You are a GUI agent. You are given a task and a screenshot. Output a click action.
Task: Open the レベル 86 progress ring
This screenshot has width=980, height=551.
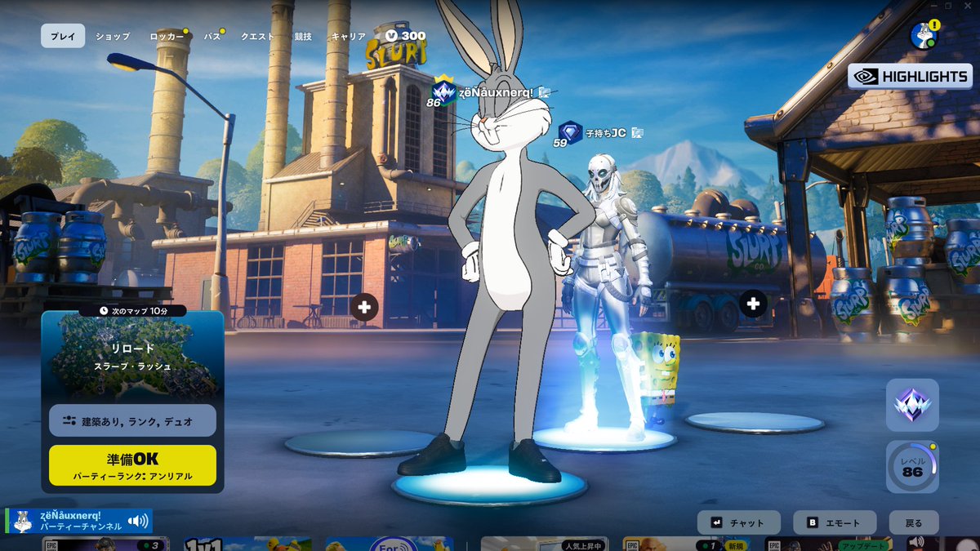point(912,467)
